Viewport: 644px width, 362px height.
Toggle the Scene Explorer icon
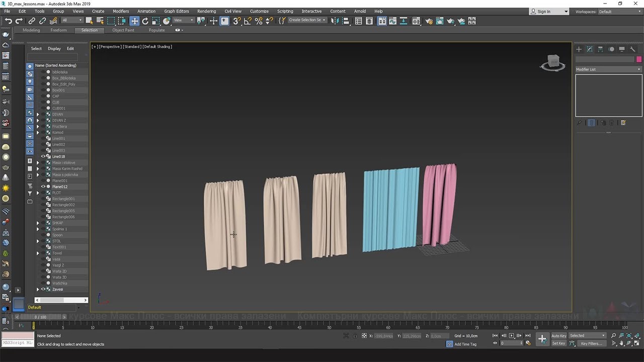point(359,21)
